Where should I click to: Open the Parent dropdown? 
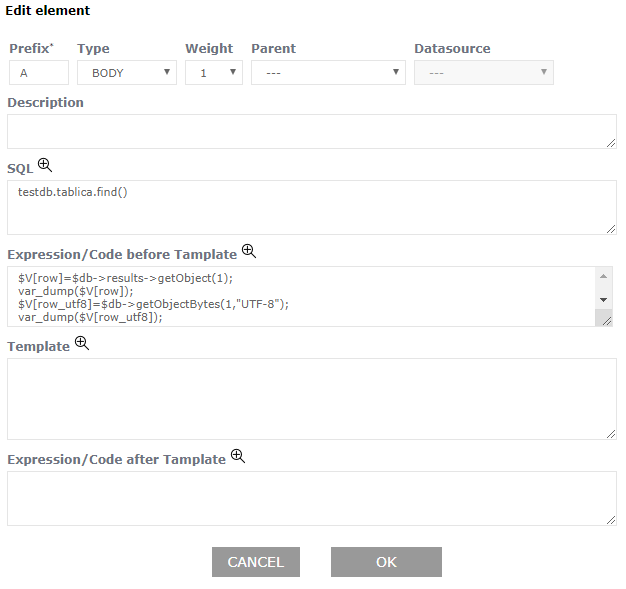327,73
